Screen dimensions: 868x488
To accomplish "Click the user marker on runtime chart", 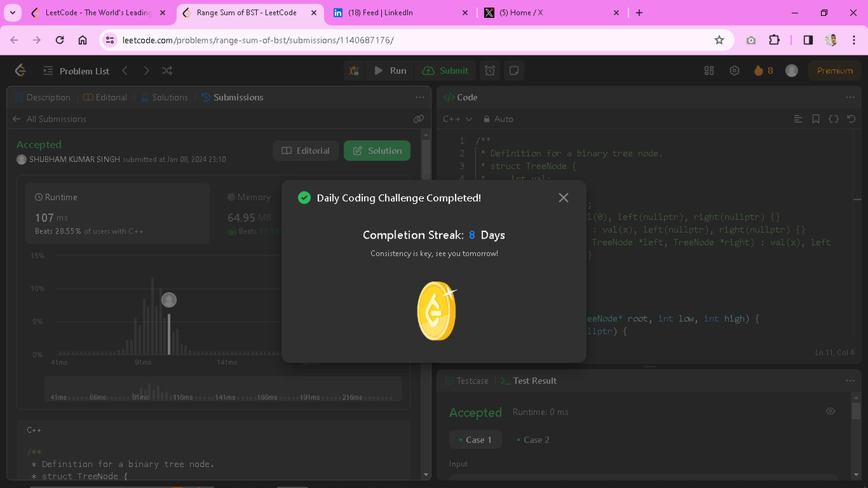I will (169, 299).
